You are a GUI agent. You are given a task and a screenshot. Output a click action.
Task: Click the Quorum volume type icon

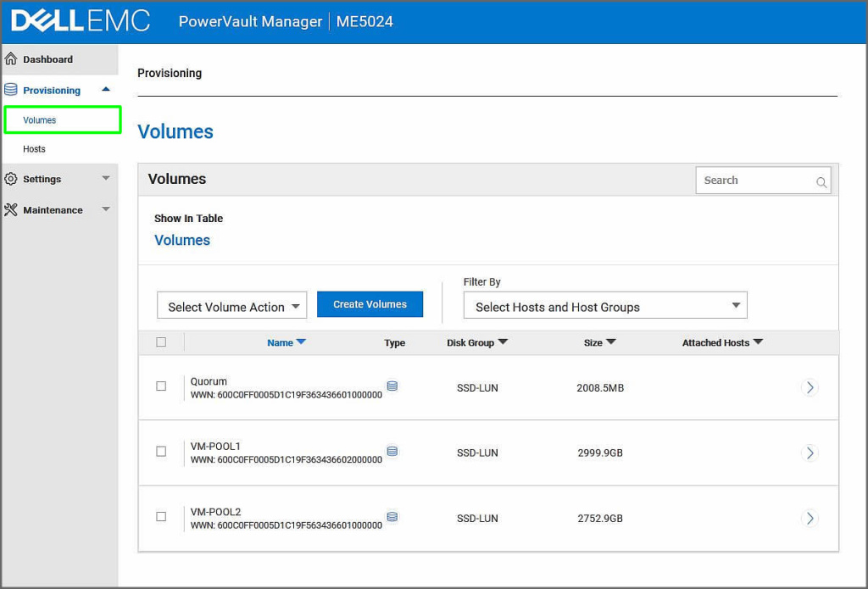pos(392,386)
